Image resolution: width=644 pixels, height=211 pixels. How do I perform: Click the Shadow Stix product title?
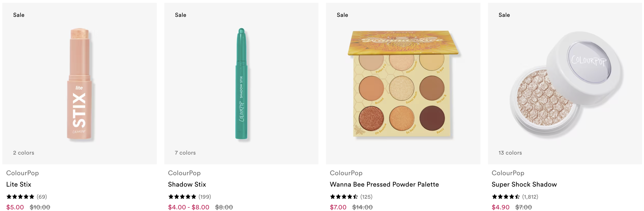click(x=187, y=184)
